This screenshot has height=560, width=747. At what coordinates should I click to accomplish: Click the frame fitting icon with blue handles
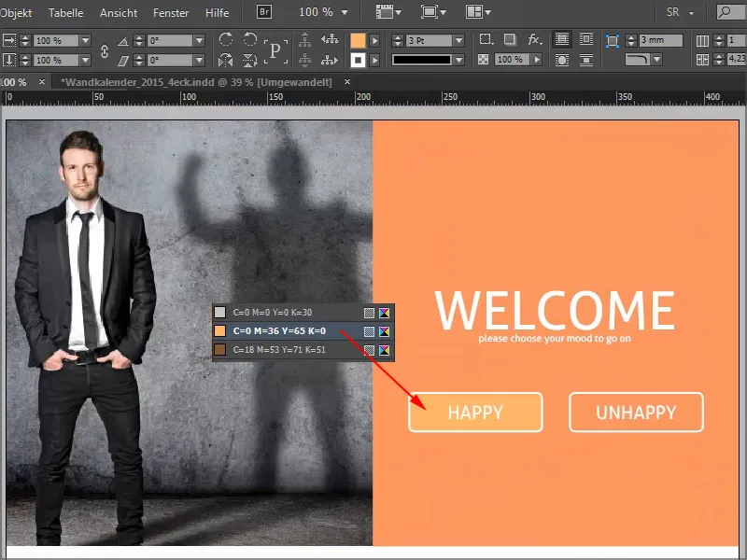tap(613, 40)
